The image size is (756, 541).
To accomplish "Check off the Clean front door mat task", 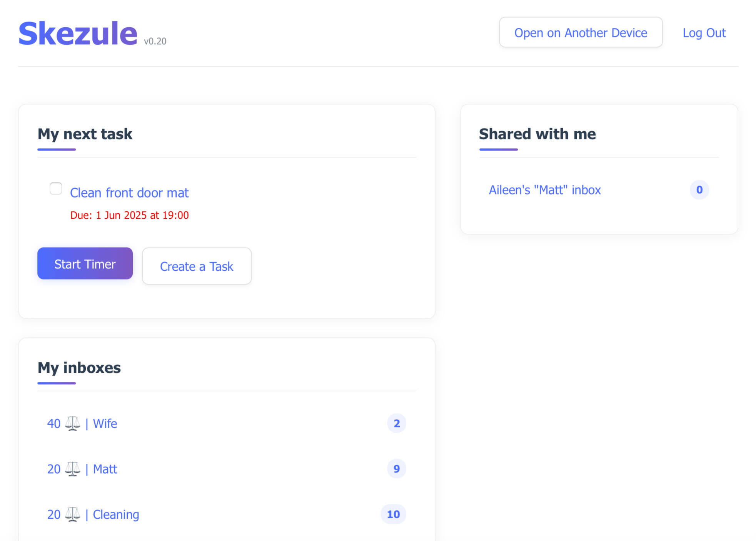I will [x=56, y=189].
